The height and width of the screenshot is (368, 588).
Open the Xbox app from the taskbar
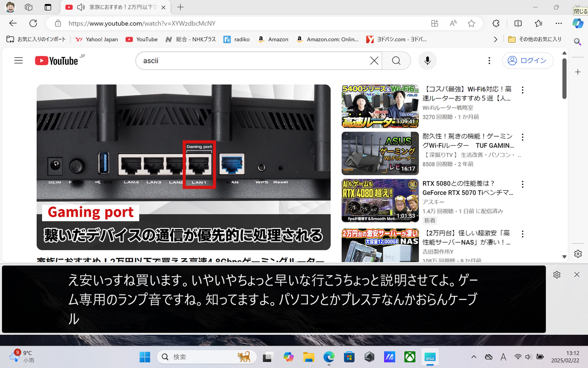tap(410, 357)
